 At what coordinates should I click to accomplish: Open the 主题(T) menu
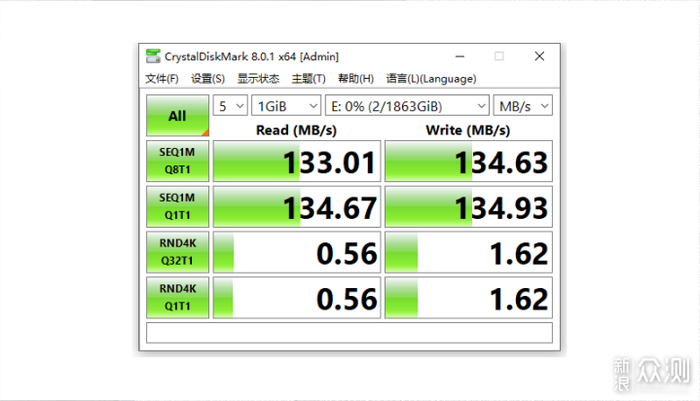[308, 79]
